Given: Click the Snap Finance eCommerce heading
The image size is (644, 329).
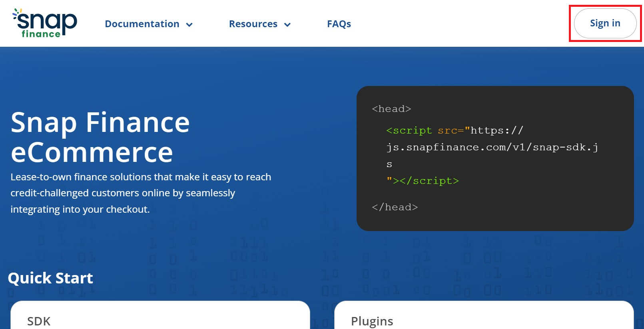Looking at the screenshot, I should pyautogui.click(x=100, y=137).
